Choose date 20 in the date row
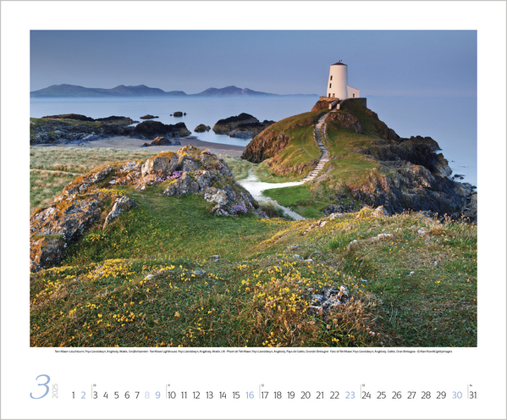This screenshot has width=507, height=420. 306,395
